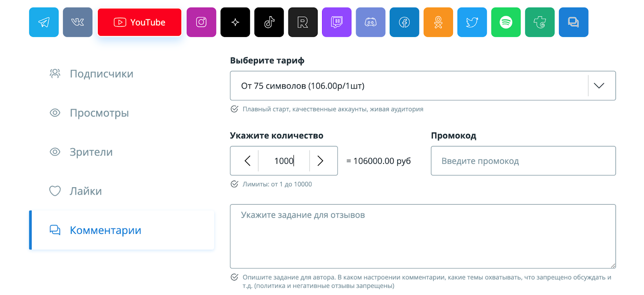Click the comment bubbles icon beside Комментарии

click(55, 230)
